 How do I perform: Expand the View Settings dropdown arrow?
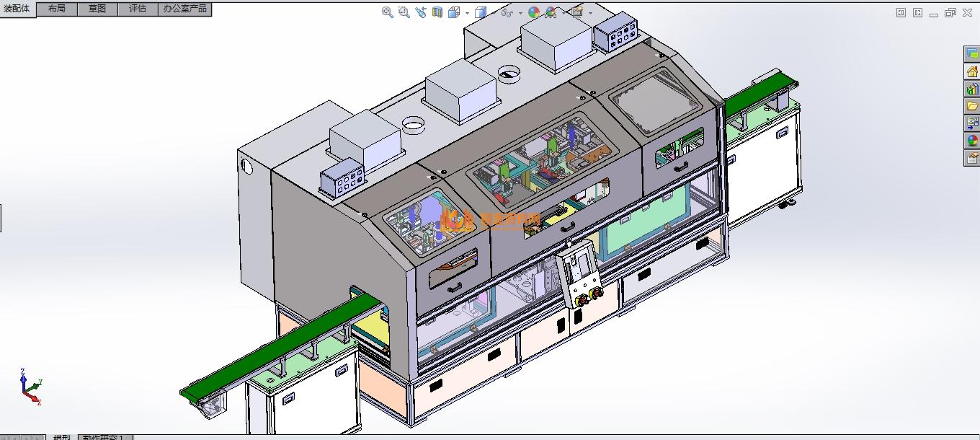590,13
